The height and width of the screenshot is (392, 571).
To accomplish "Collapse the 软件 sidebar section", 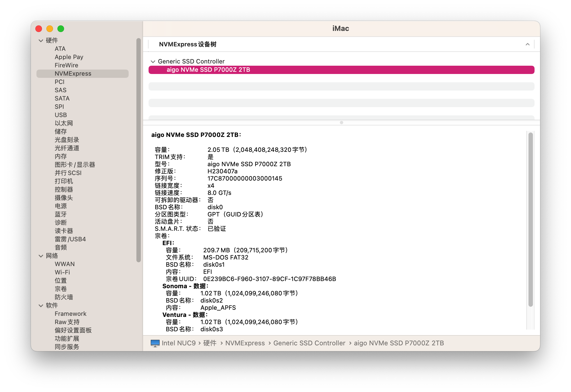I will pyautogui.click(x=41, y=306).
